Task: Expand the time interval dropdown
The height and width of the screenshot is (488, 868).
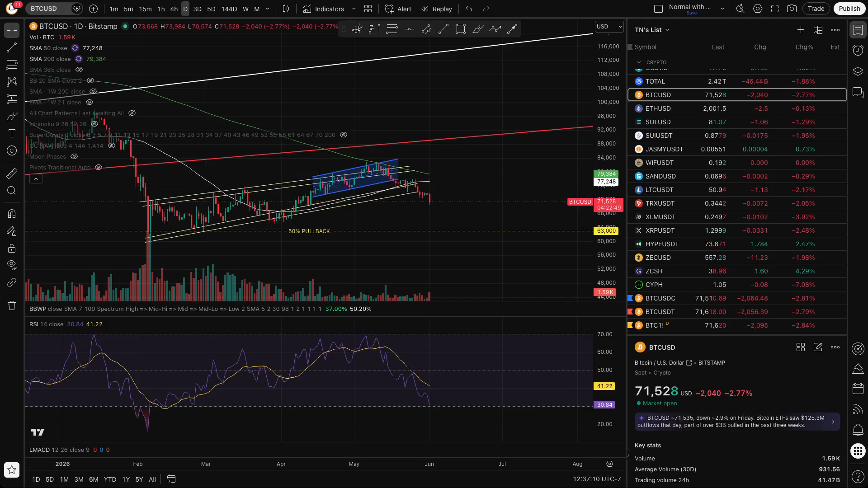Action: (x=268, y=9)
